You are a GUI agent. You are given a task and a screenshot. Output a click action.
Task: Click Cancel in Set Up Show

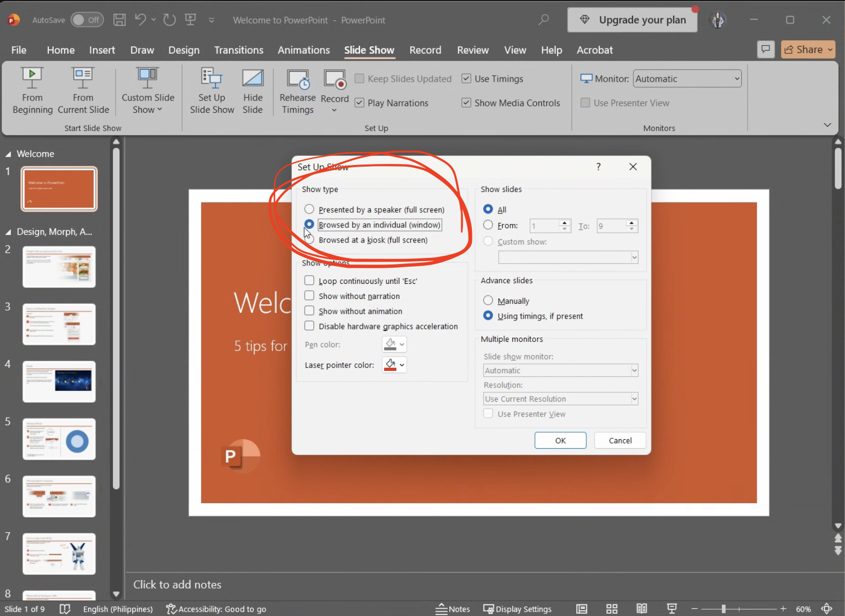pos(620,440)
